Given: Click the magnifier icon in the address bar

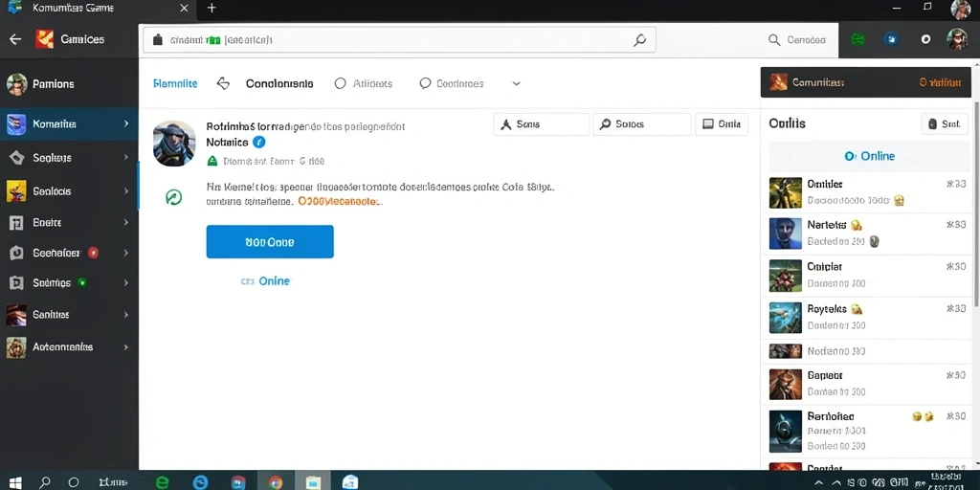Looking at the screenshot, I should (639, 40).
